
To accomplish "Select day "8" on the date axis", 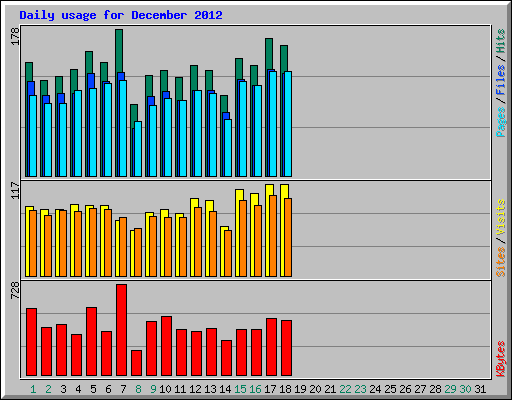I will tap(138, 389).
